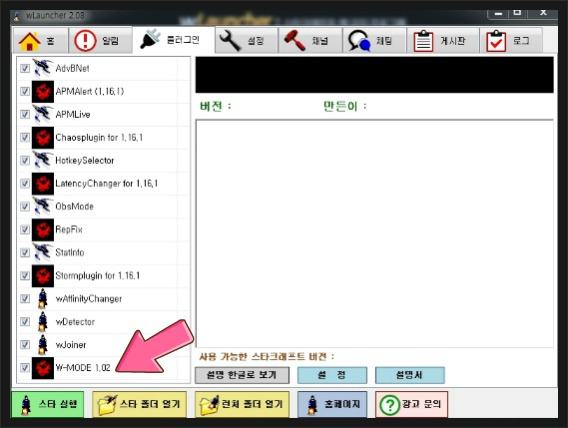Click the gray view description in Korean button
The height and width of the screenshot is (428, 568).
242,375
